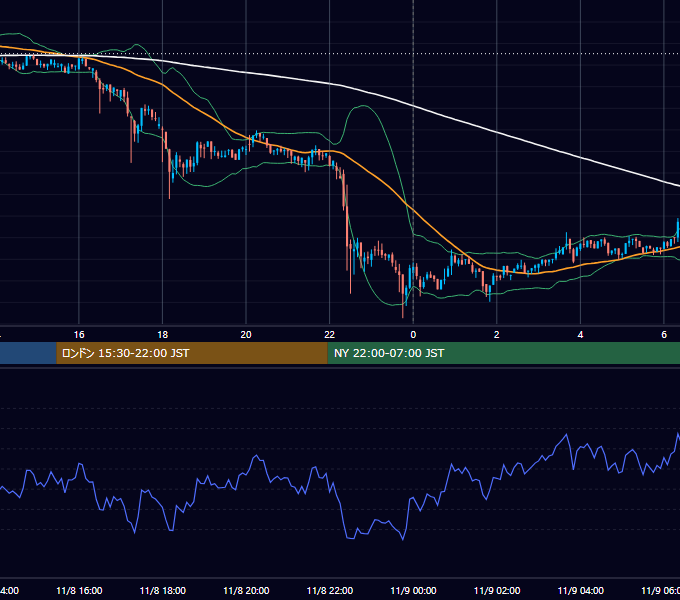Click the 11/8 18:00 date label

[x=163, y=591]
